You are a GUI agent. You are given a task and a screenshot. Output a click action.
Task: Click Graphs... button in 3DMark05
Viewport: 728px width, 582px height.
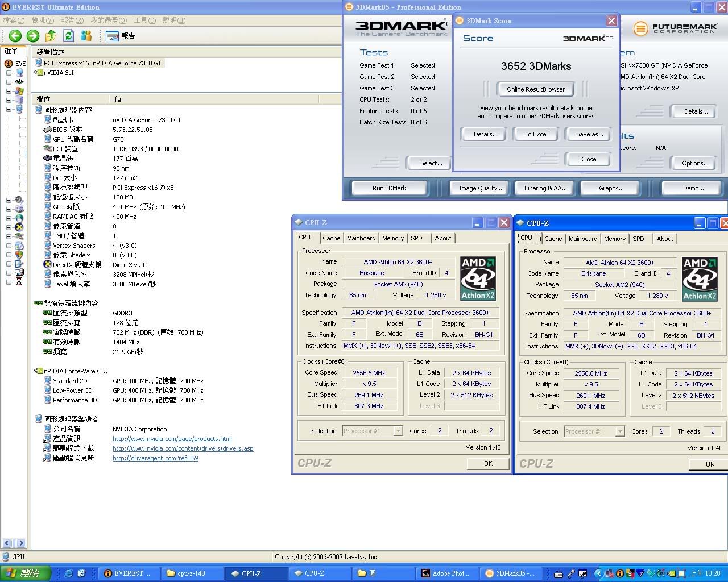click(611, 188)
